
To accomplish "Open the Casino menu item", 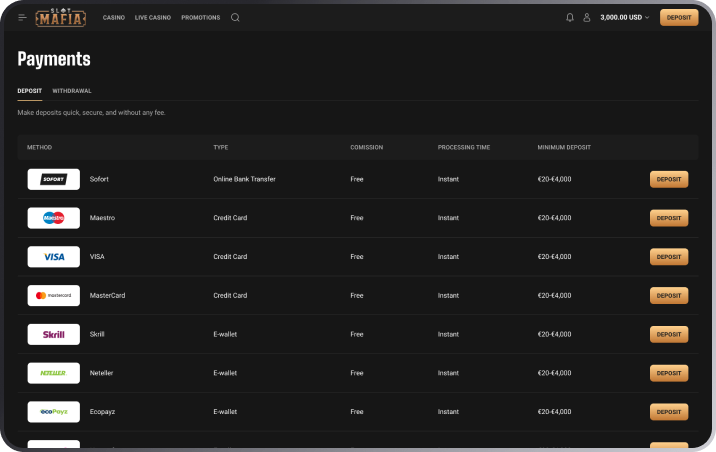I will coord(114,17).
